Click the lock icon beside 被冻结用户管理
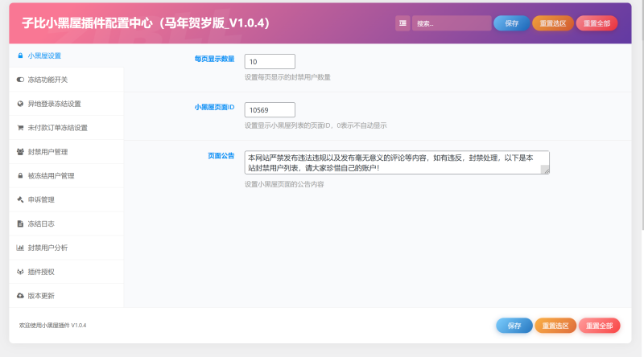This screenshot has height=357, width=644. tap(20, 175)
